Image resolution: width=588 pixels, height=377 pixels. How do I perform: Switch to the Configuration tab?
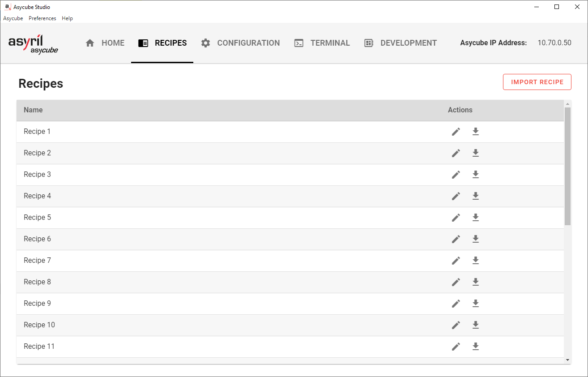click(240, 43)
